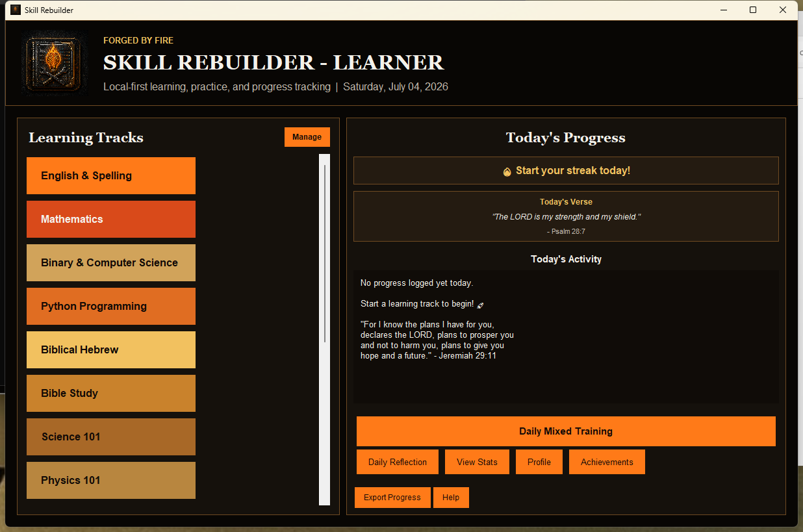Open the Profile page

539,462
